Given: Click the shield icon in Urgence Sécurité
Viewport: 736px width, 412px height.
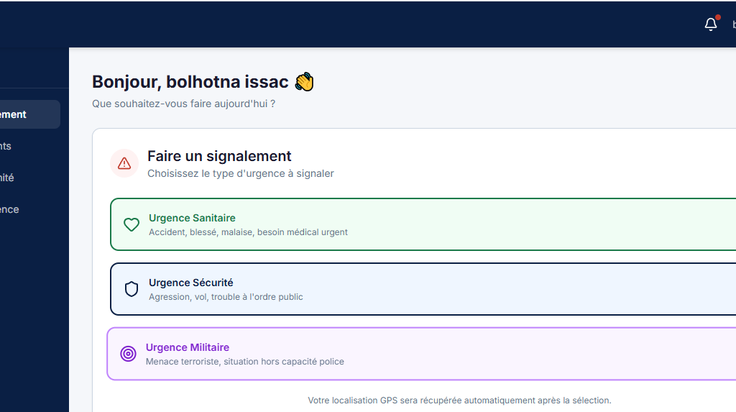Looking at the screenshot, I should [131, 289].
